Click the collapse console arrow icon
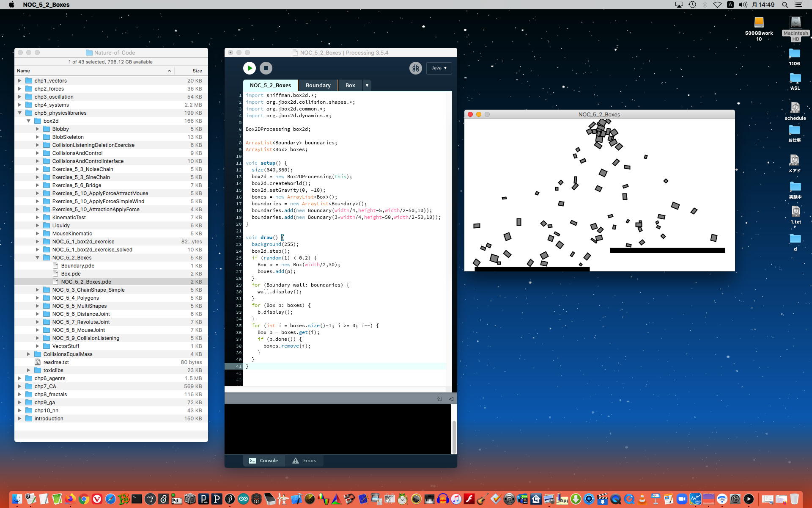Screen dimensions: 812x508 [451, 398]
